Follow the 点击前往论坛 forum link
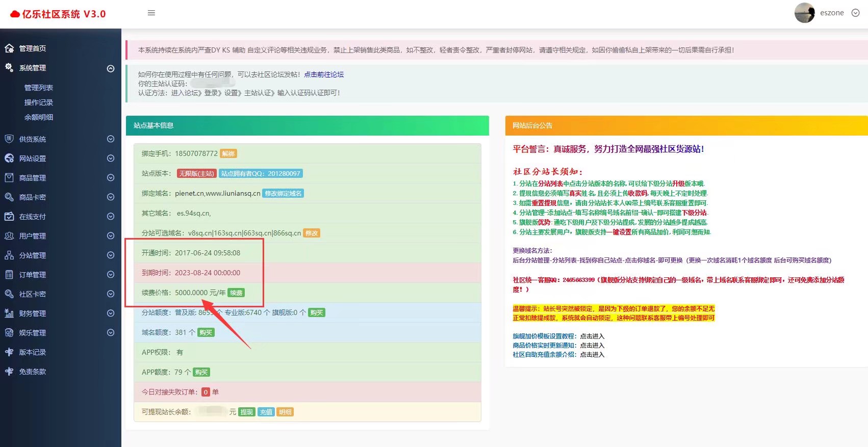The width and height of the screenshot is (868, 447). tap(324, 74)
